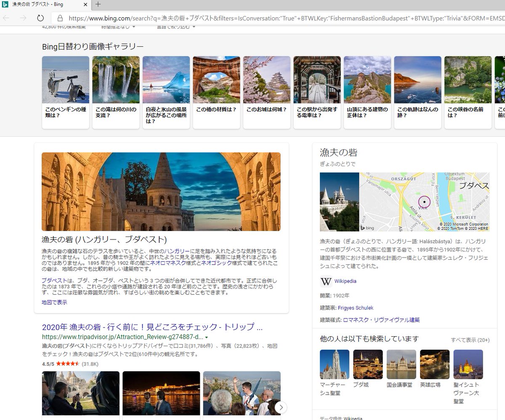Click the Frigyes Schulek architect link

click(355, 308)
